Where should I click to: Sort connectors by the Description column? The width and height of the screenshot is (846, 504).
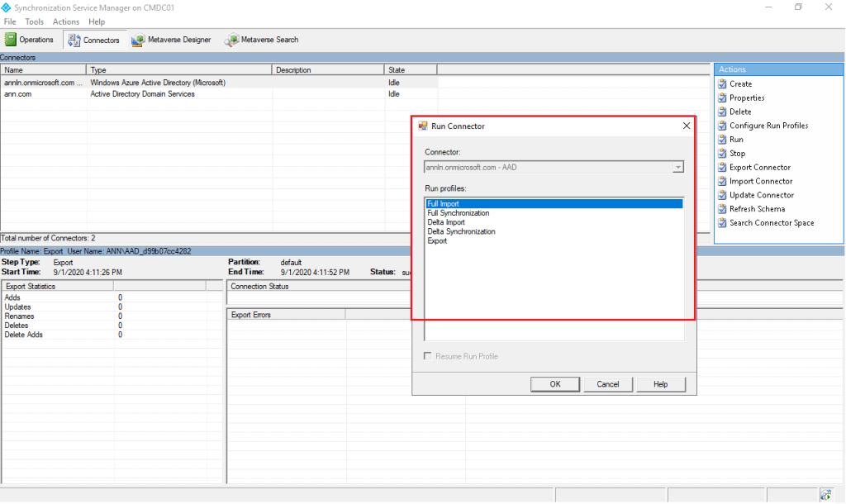[x=328, y=70]
